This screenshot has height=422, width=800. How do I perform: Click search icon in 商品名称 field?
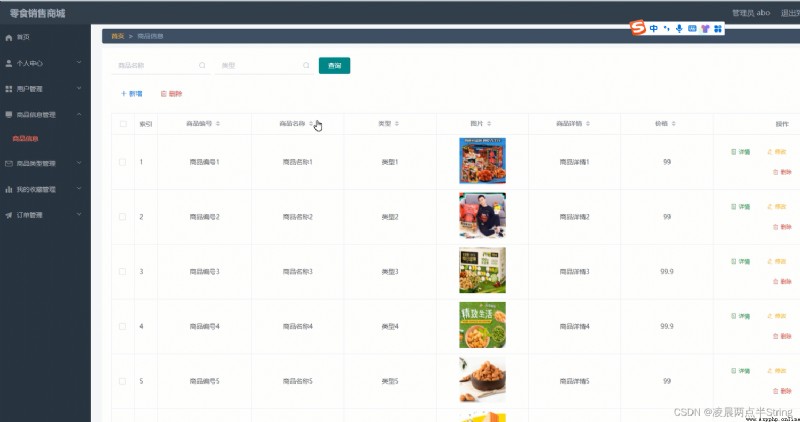[202, 65]
